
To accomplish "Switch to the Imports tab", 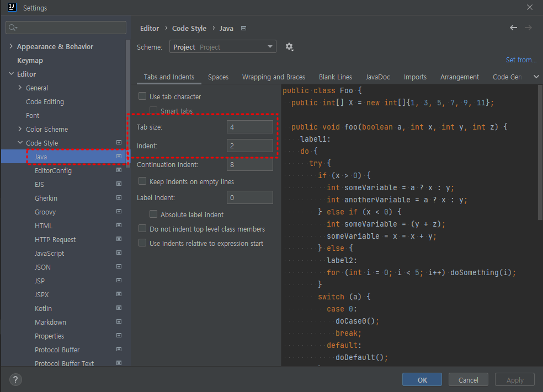I will click(x=415, y=77).
